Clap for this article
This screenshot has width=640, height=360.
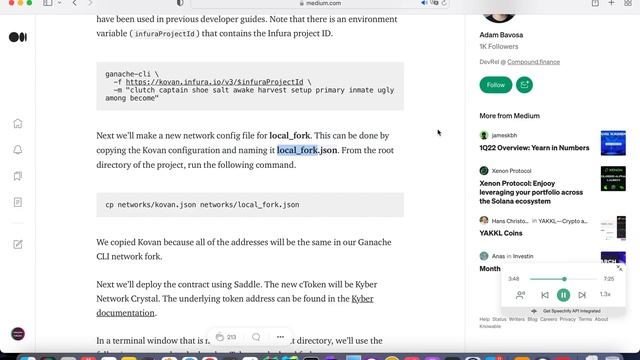click(220, 337)
